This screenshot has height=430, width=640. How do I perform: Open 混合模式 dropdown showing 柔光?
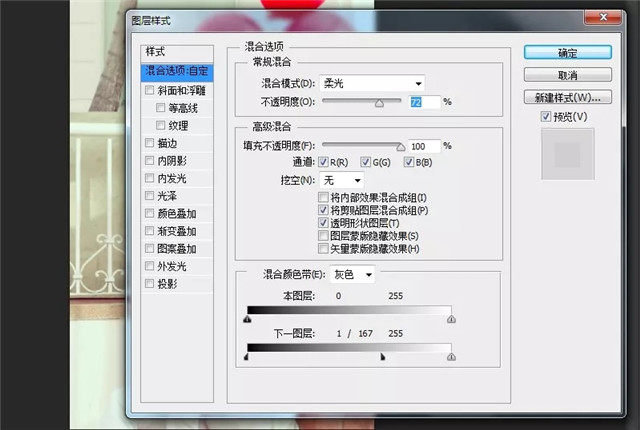coord(372,84)
